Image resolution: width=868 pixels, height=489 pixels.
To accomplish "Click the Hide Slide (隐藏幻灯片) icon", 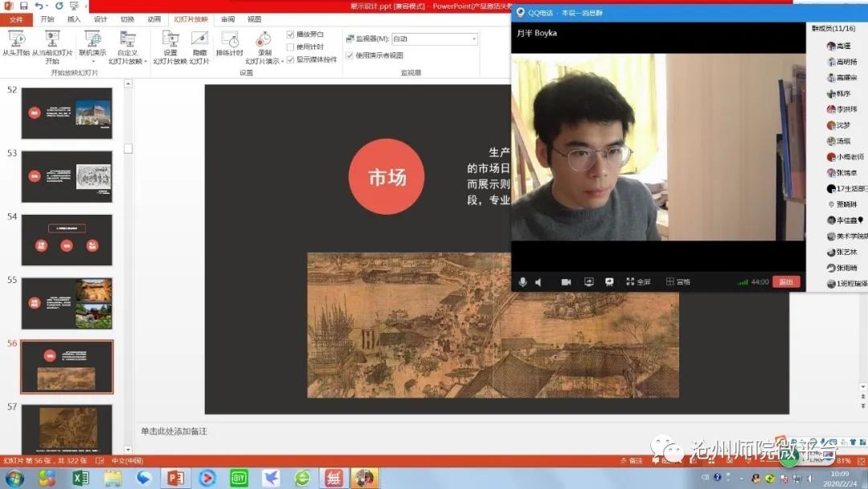I will [x=199, y=43].
